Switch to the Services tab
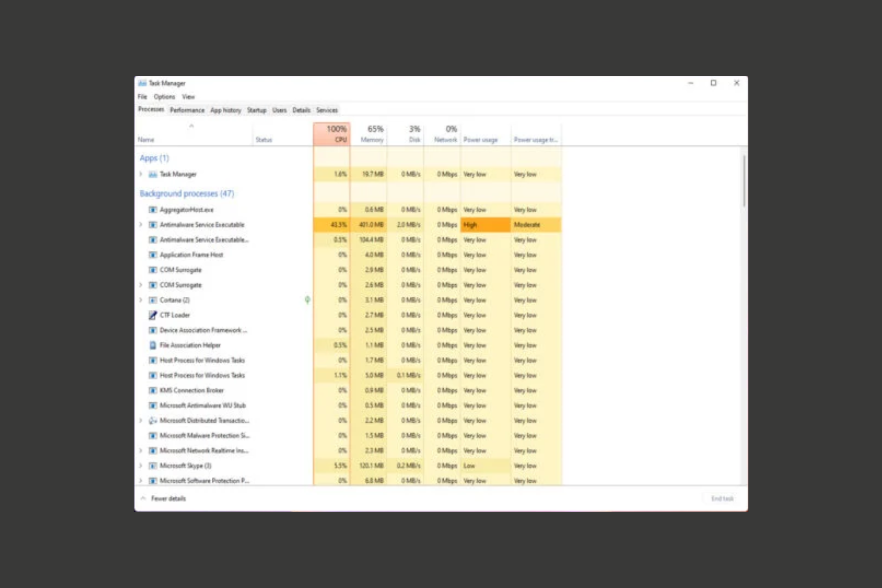 tap(327, 110)
